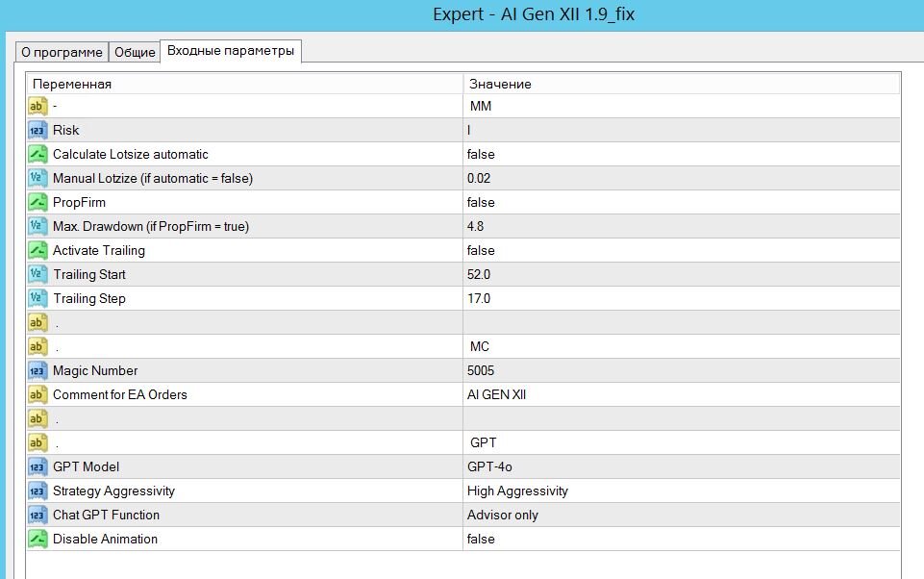
Task: Click the boolean icon next to Calculate Lotsize automatic
Action: 37,155
